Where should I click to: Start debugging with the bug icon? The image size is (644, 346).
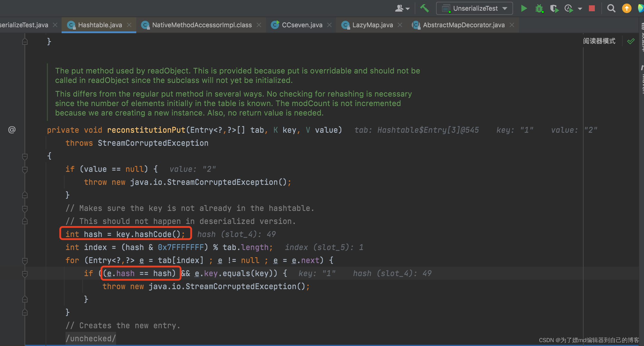[539, 9]
